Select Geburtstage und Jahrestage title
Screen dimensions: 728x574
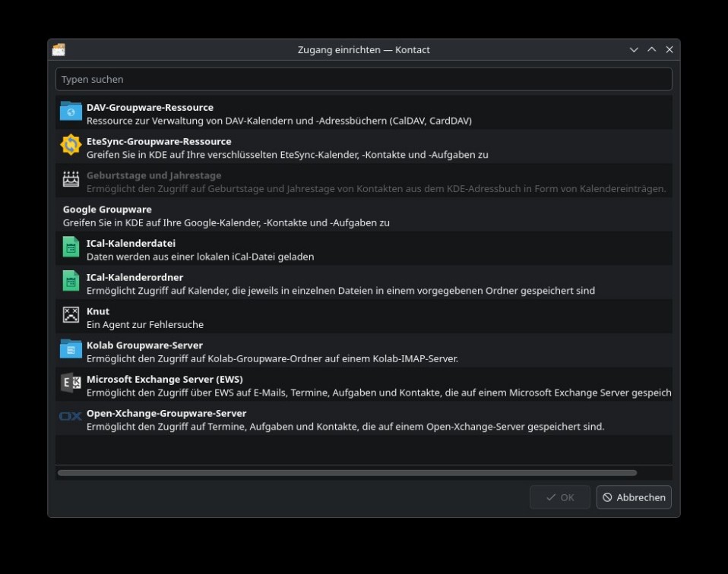click(154, 175)
